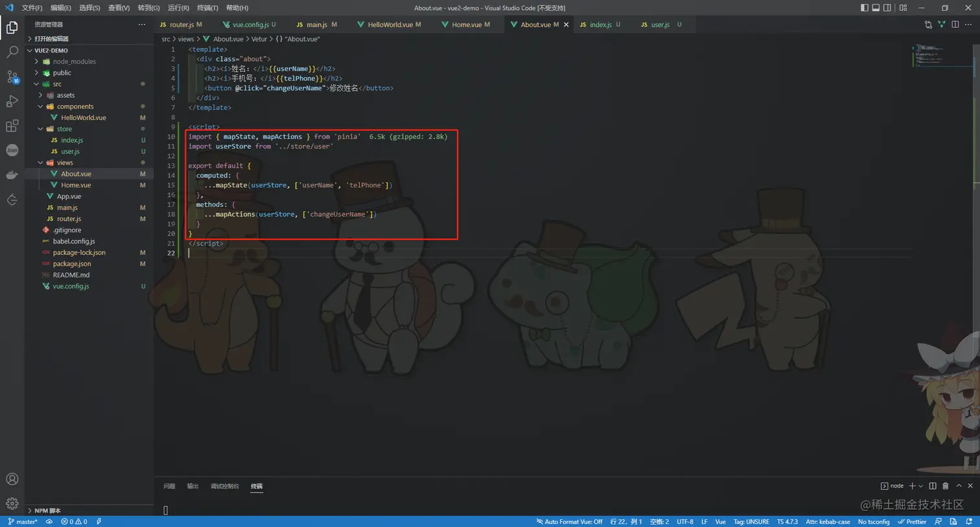The image size is (980, 527).
Task: Click the Prettier status bar item
Action: 912,521
